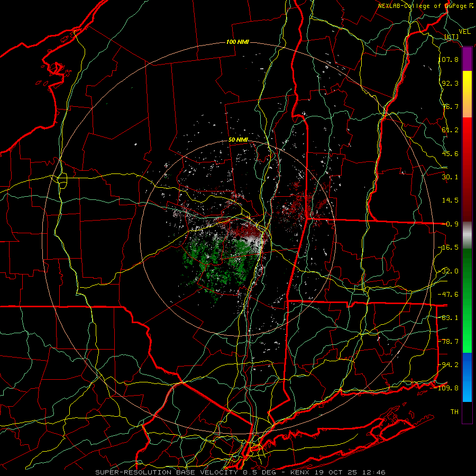476x476 pixels.
Task: Click the -94.2 legend value
Action: tap(448, 365)
